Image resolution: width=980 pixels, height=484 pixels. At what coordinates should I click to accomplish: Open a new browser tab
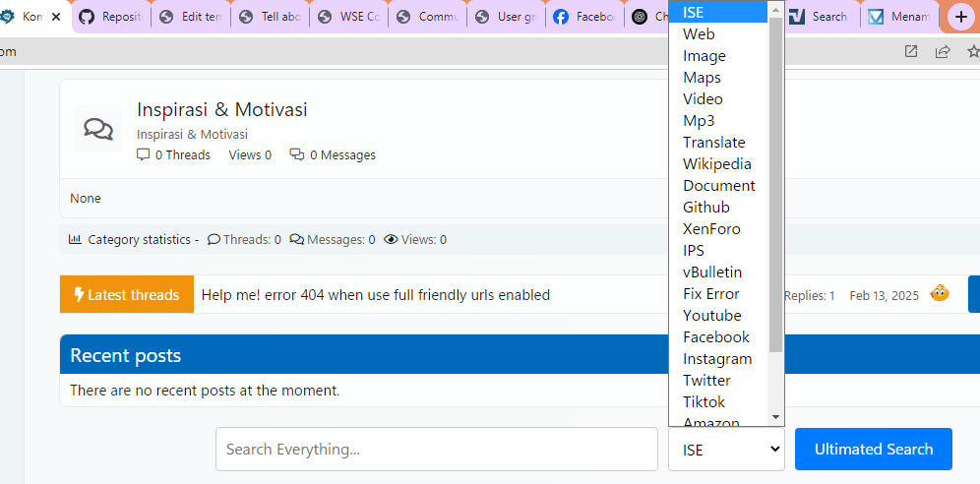[x=961, y=17]
